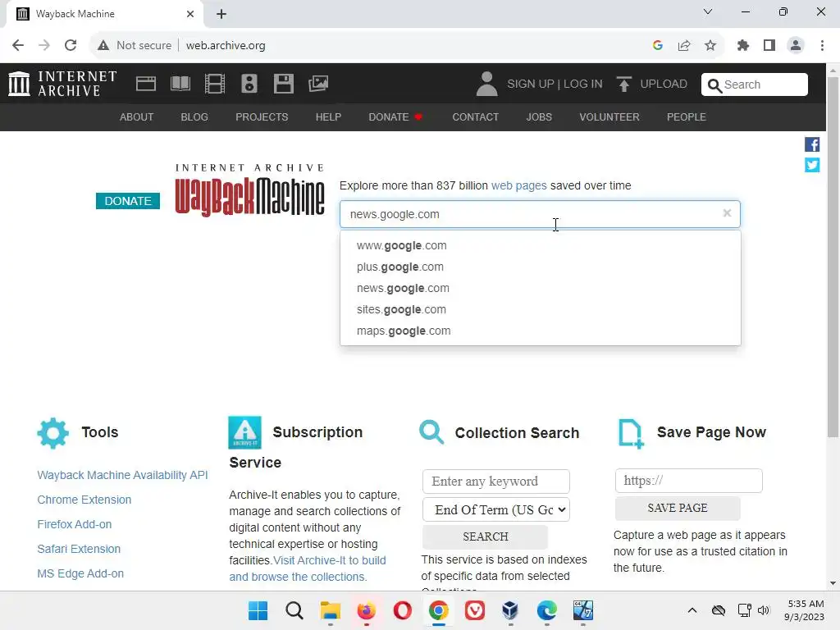Image resolution: width=840 pixels, height=630 pixels.
Task: Open the ABOUT menu item
Action: pyautogui.click(x=137, y=116)
